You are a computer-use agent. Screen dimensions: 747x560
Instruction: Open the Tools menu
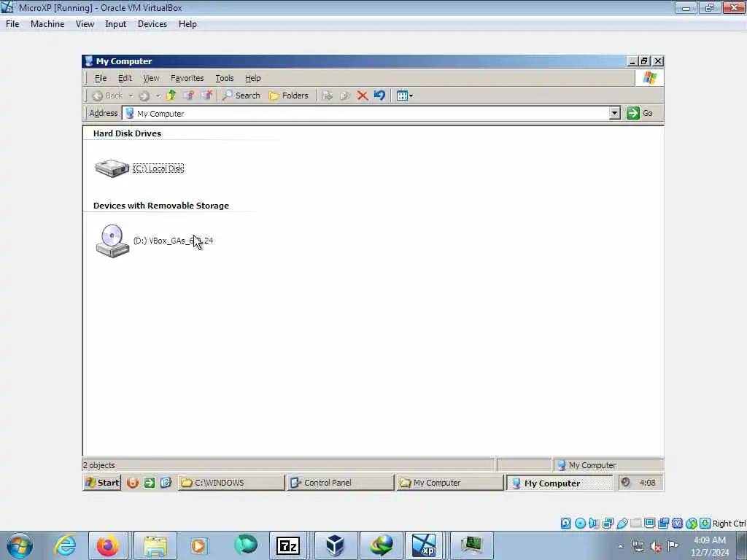click(225, 78)
